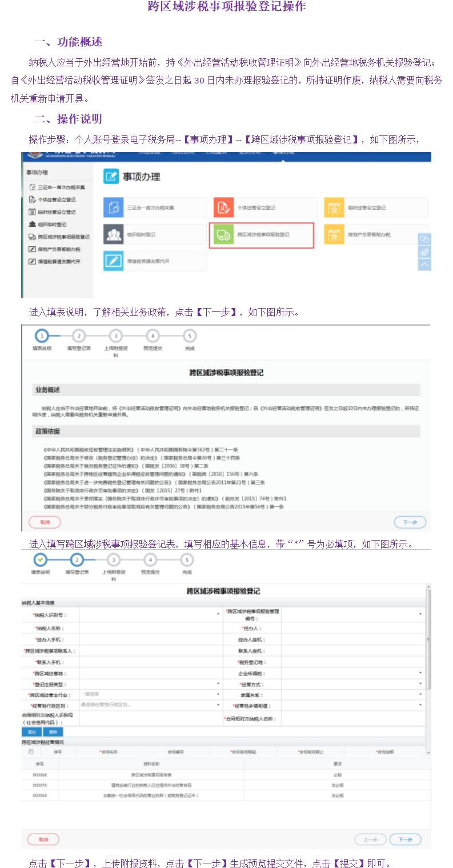Viewport: 453px width, 868px height.
Task: Click the blue 增加 button
Action: pos(31,731)
